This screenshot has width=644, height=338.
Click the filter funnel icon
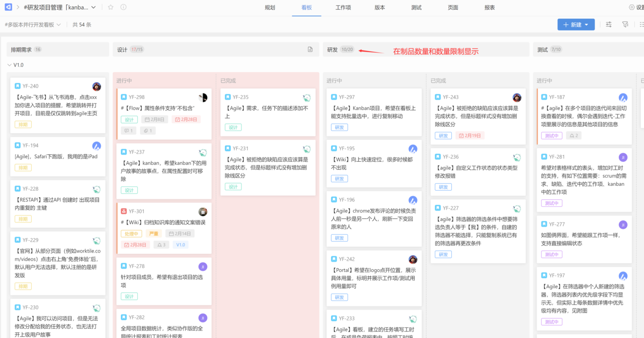click(625, 25)
